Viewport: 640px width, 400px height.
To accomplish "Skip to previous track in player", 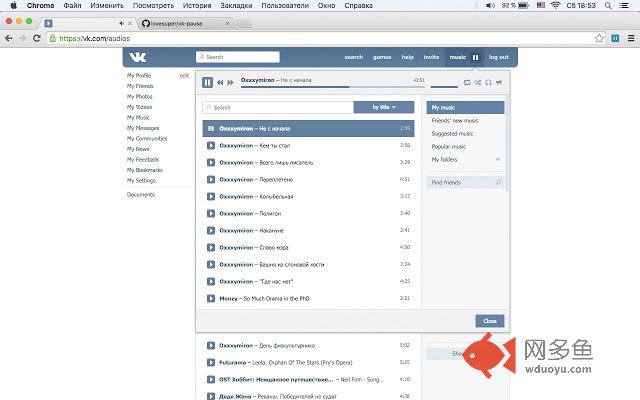I will [x=220, y=82].
